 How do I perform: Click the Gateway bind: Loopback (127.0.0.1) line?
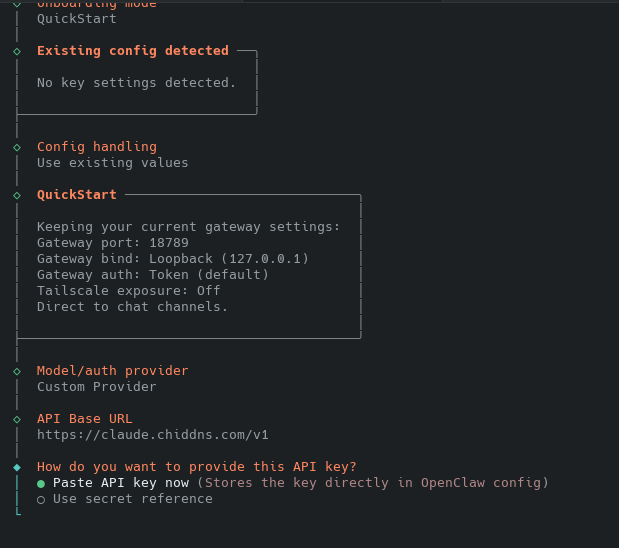click(172, 259)
